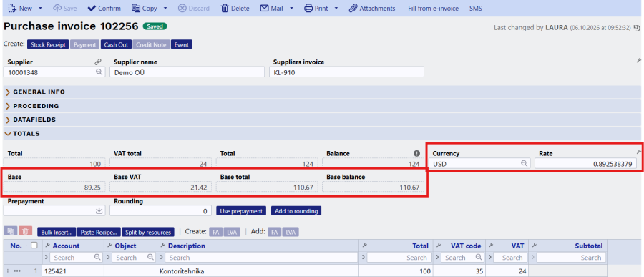644x277 pixels.
Task: Click Description column search field
Action: coord(261,258)
